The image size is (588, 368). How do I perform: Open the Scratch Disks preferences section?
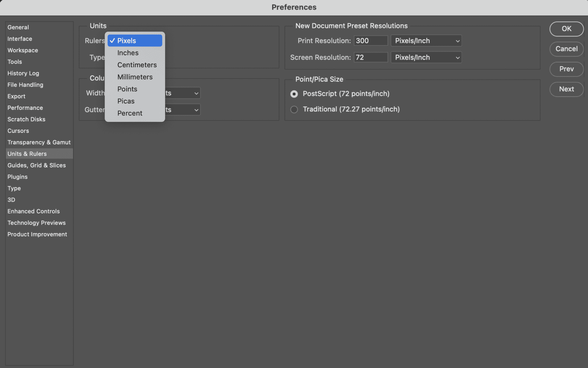(x=26, y=119)
